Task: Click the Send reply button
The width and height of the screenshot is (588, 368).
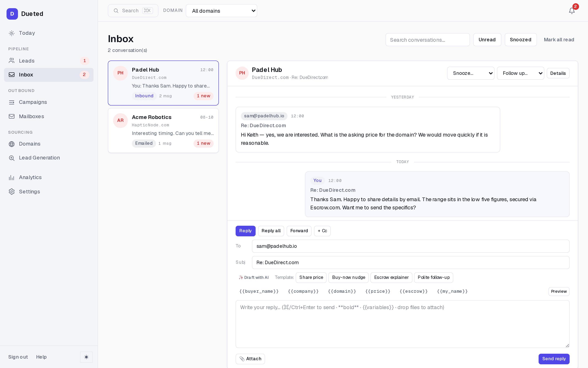Action: (x=554, y=359)
